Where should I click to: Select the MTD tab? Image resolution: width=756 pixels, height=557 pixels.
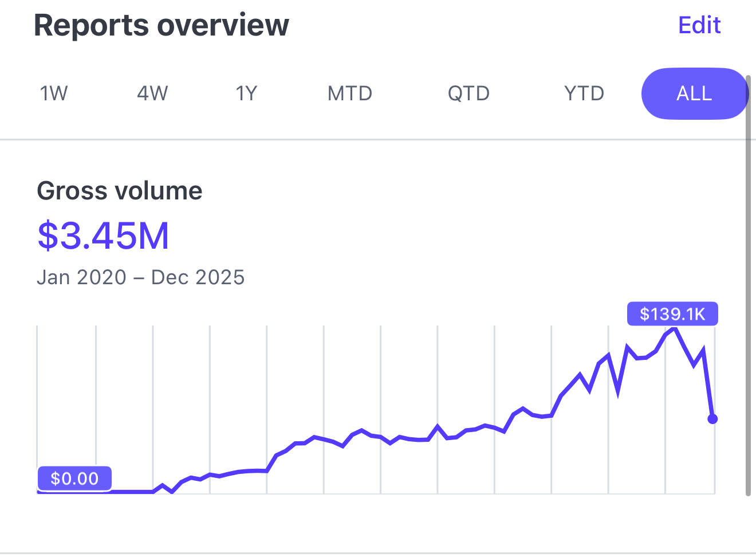click(350, 93)
